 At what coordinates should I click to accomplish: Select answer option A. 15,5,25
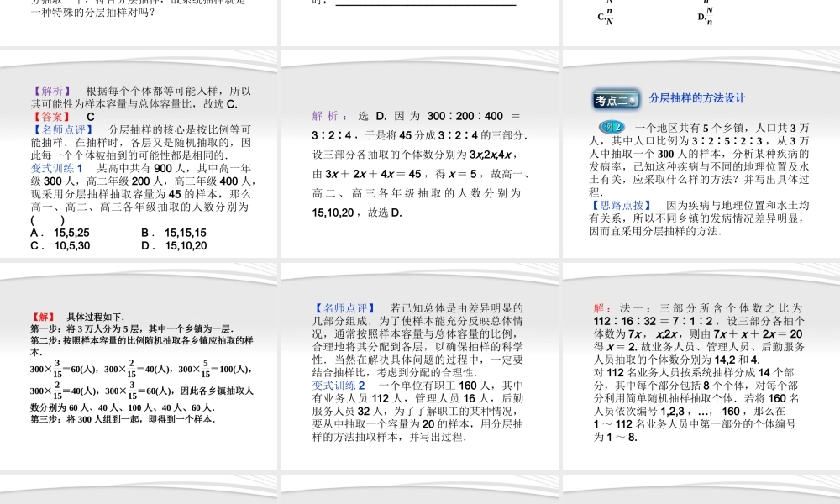pyautogui.click(x=60, y=233)
